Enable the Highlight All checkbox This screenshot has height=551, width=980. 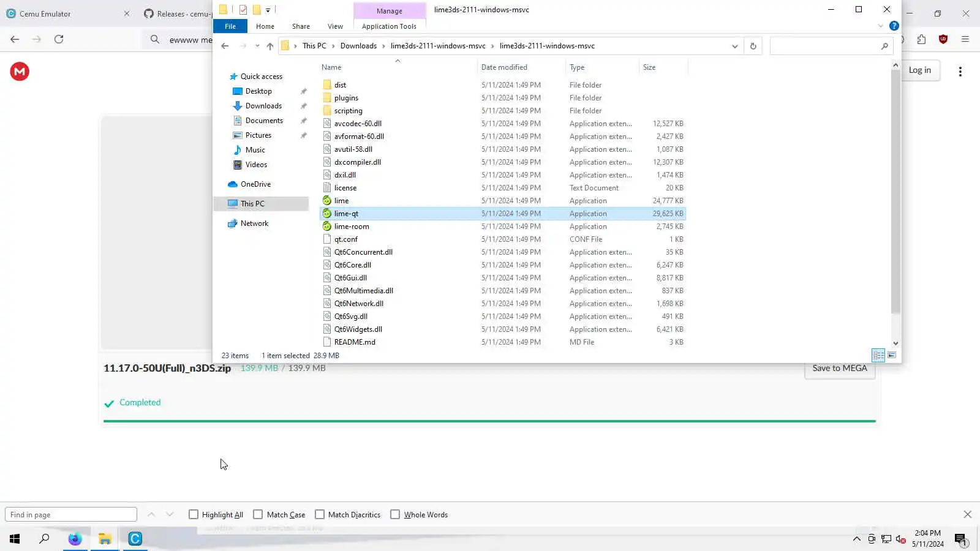194,515
